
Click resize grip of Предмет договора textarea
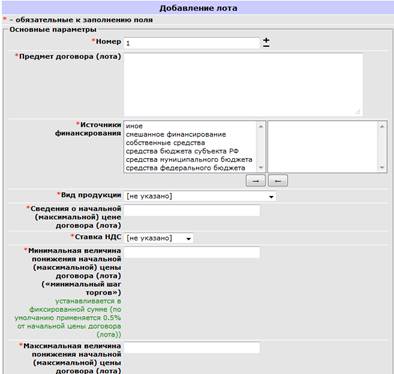pos(358,112)
